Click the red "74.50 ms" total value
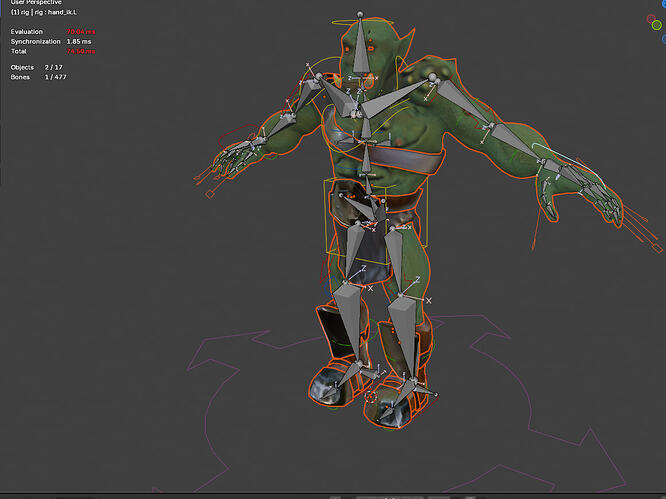This screenshot has width=666, height=499. click(x=81, y=51)
